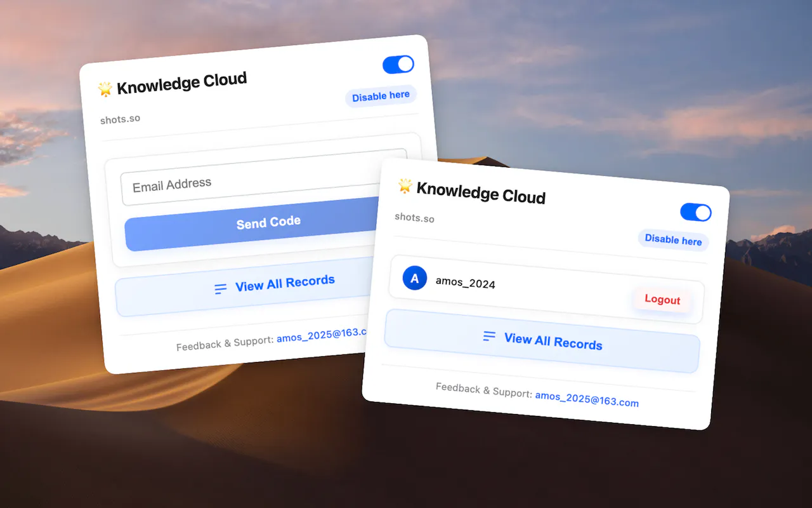
Task: Open support email link in the login panel
Action: (322, 335)
